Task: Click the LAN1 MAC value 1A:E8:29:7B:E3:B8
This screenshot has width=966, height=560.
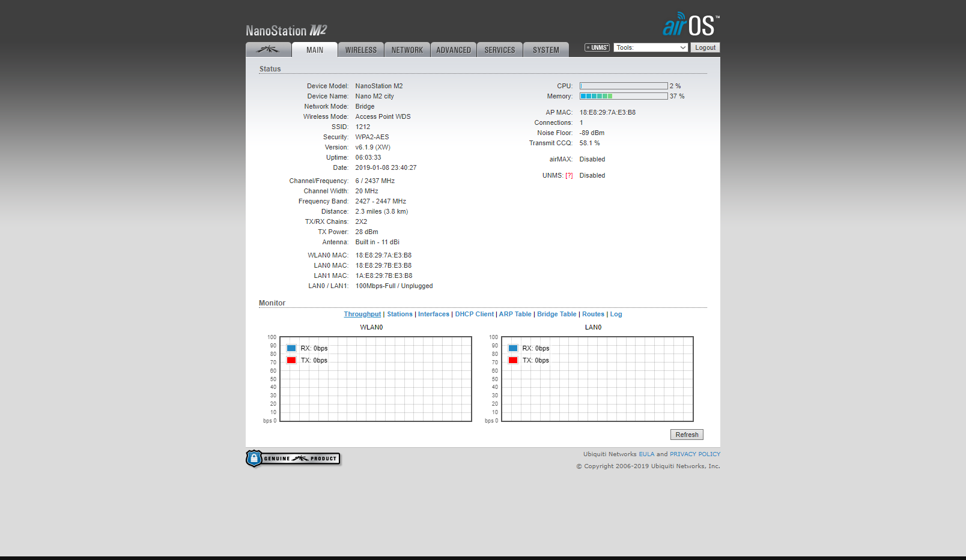Action: pos(384,276)
